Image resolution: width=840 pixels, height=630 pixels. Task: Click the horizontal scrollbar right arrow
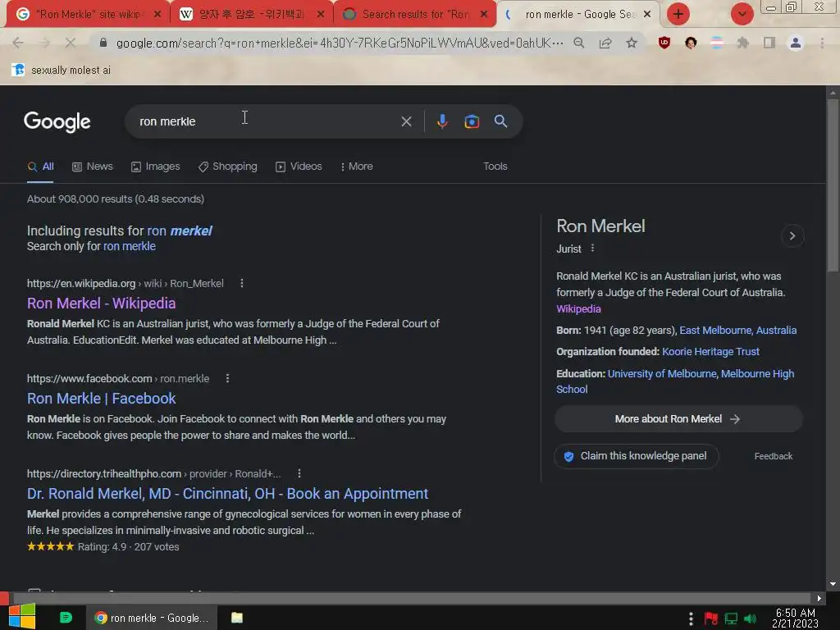pyautogui.click(x=819, y=598)
